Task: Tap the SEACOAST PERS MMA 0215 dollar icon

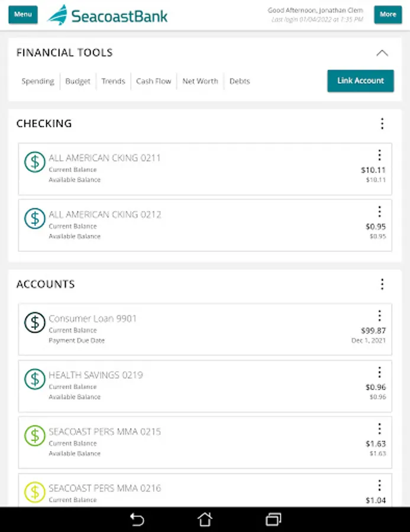Action: 35,436
